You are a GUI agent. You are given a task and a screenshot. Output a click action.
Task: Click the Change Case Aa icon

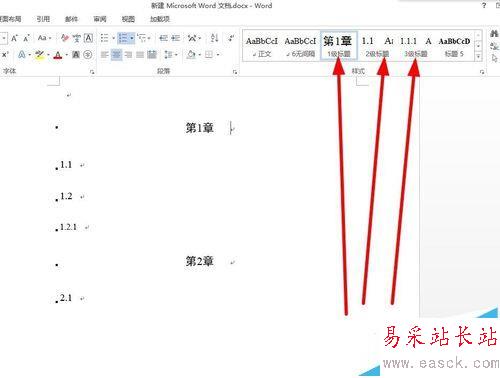coord(42,38)
